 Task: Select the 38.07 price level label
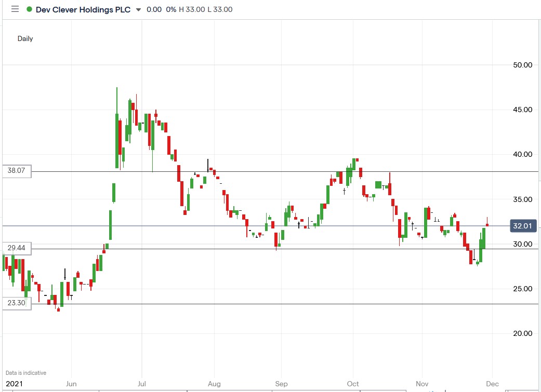[x=17, y=171]
